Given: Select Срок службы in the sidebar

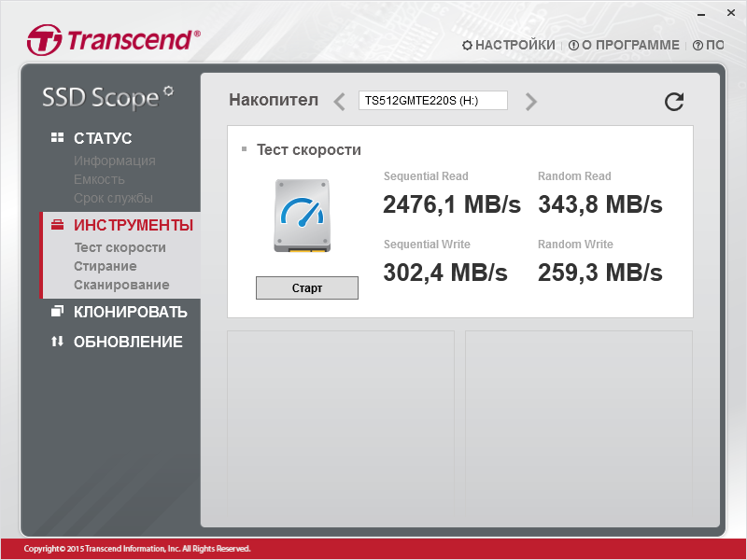Looking at the screenshot, I should pos(113,198).
